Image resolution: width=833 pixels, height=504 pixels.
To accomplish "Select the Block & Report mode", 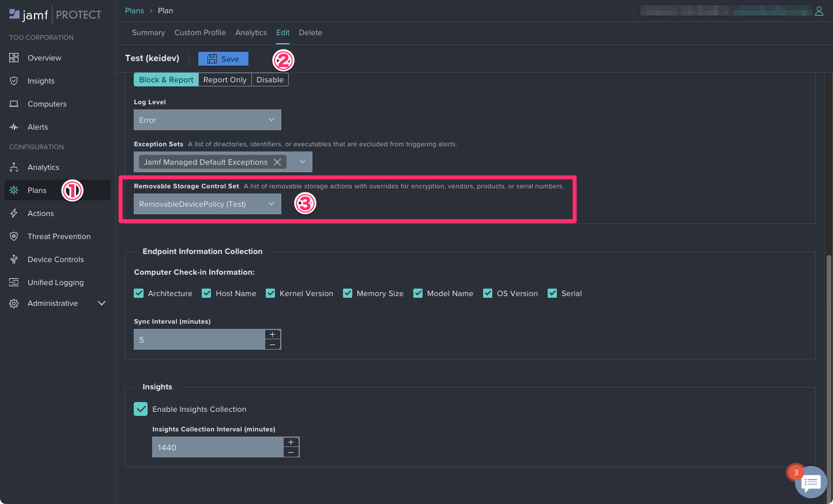I will [x=166, y=79].
